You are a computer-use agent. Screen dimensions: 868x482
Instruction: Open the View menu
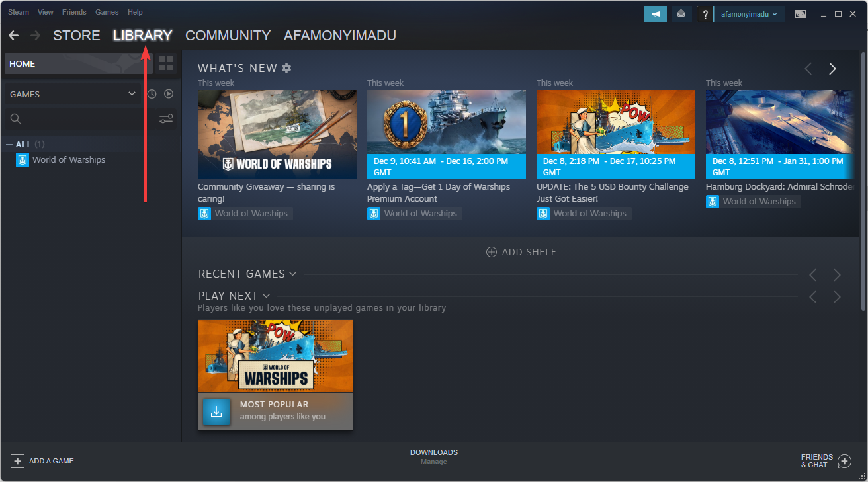pos(46,12)
